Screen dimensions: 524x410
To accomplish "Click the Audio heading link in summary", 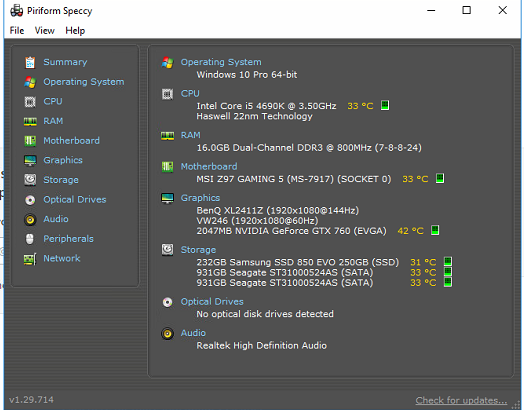I will (193, 333).
